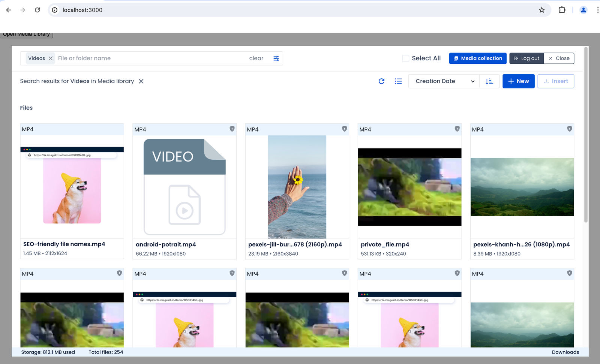The image size is (600, 364).
Task: Tick the Select All checkbox
Action: (405, 58)
